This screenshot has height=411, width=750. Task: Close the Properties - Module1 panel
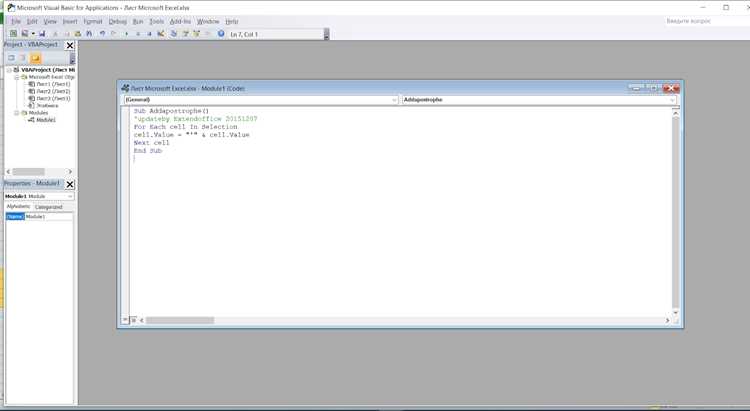[70, 184]
